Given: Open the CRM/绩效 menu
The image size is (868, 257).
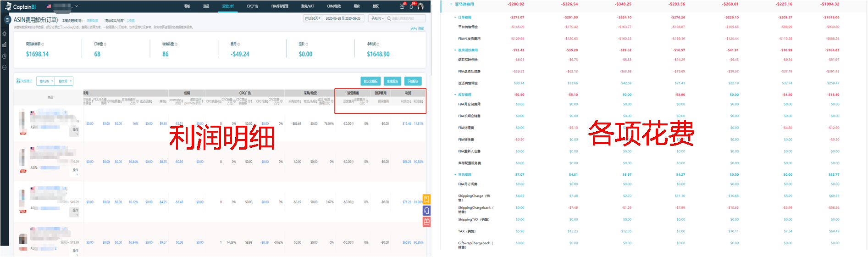Looking at the screenshot, I should [x=334, y=6].
